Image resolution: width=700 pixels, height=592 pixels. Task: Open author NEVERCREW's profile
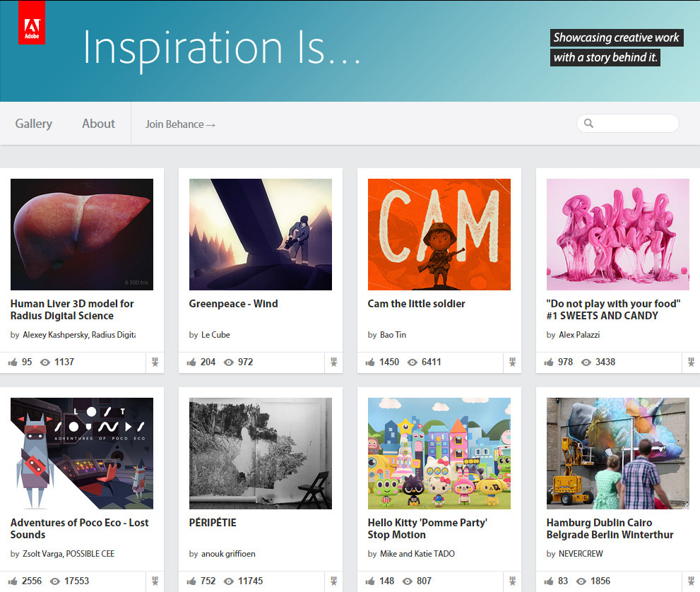click(581, 554)
